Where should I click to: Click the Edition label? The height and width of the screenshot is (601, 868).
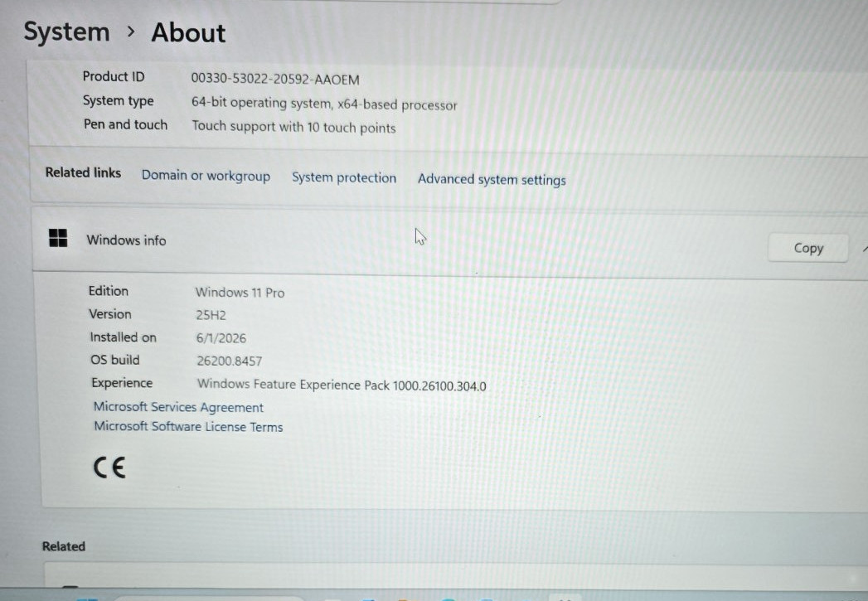[x=109, y=291]
